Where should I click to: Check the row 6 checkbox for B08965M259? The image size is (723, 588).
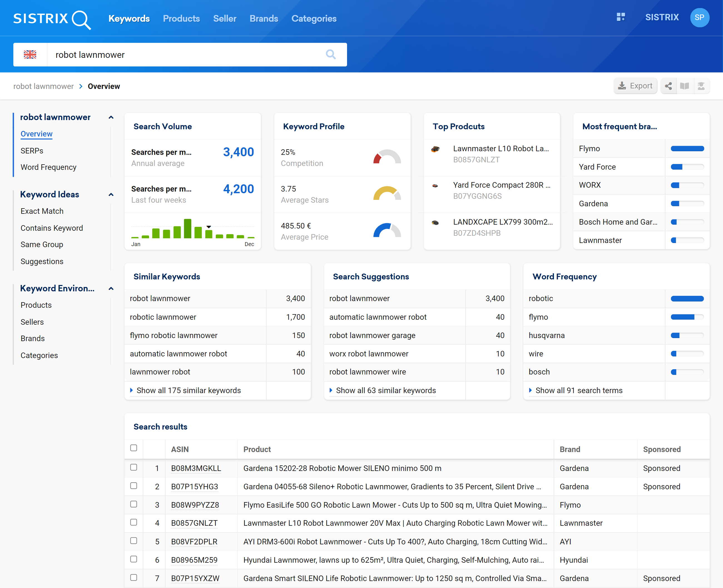[x=134, y=559]
